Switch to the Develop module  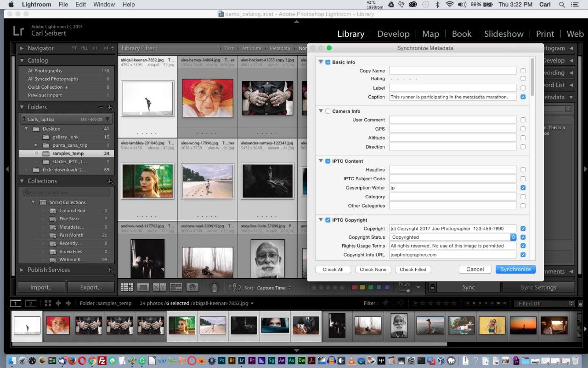click(x=393, y=34)
